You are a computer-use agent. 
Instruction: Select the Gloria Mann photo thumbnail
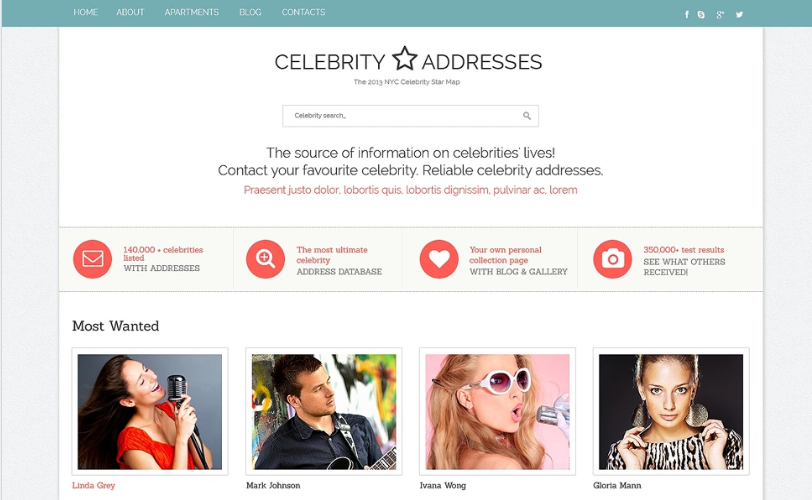671,411
